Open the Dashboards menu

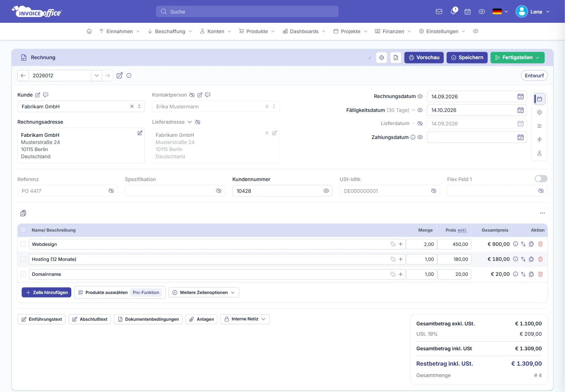coord(304,31)
